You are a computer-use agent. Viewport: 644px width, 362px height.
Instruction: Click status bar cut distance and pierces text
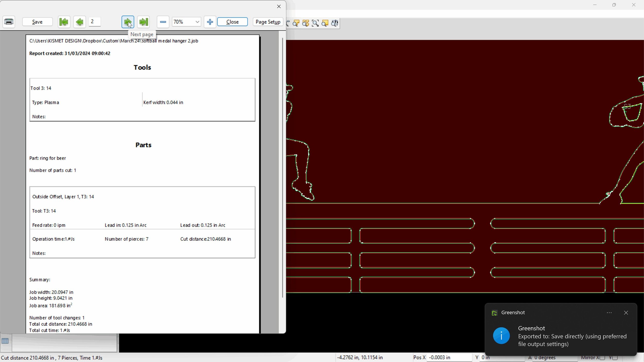tap(52, 358)
